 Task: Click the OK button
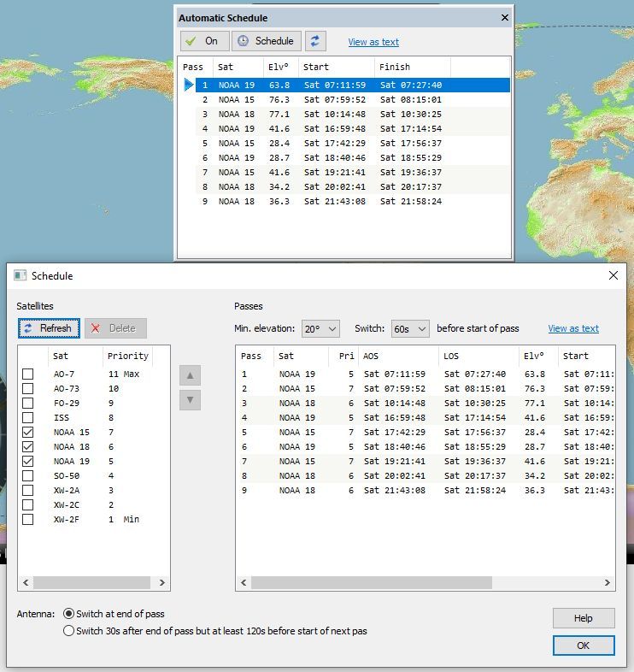(583, 645)
